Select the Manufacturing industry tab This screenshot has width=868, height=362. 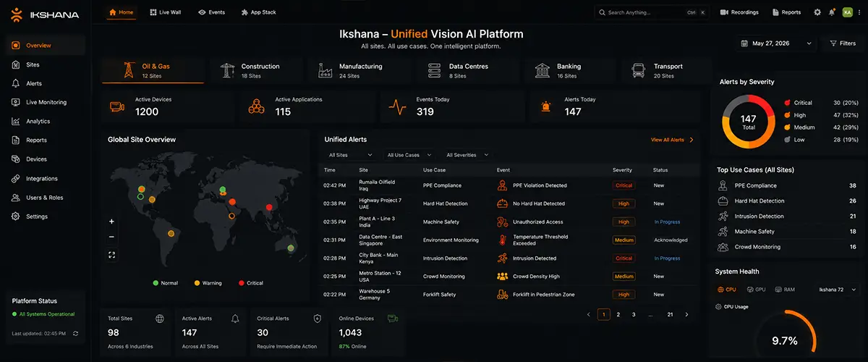pos(359,70)
